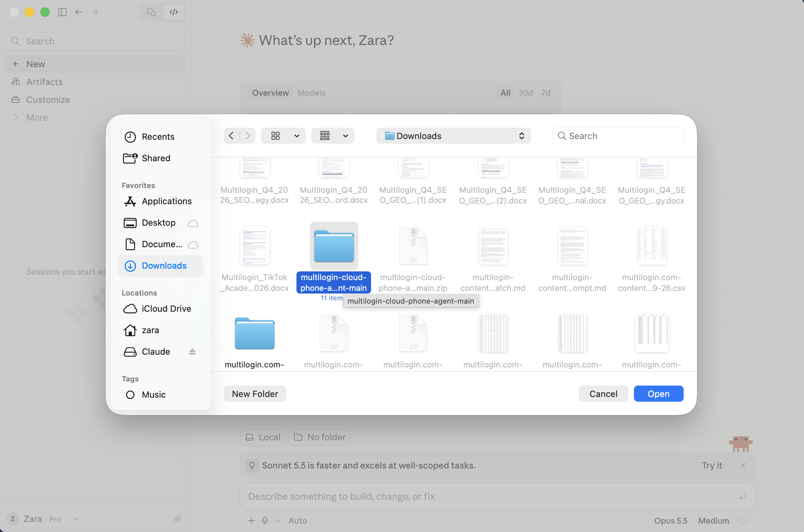The image size is (804, 532).
Task: Go back in the file dialog
Action: click(231, 136)
